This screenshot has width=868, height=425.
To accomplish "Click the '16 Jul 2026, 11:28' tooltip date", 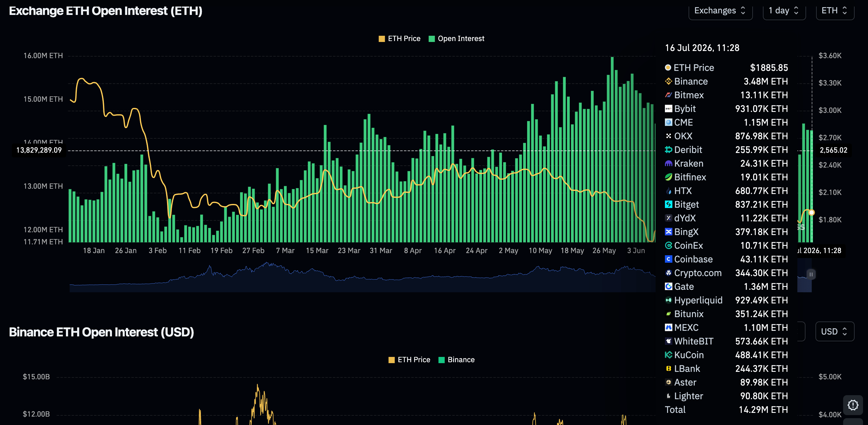I will (702, 48).
